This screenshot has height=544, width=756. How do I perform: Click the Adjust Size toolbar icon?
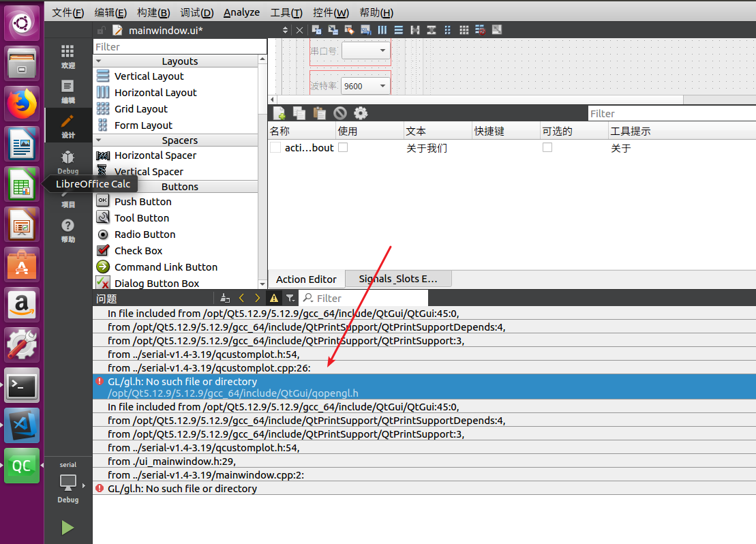pyautogui.click(x=496, y=30)
